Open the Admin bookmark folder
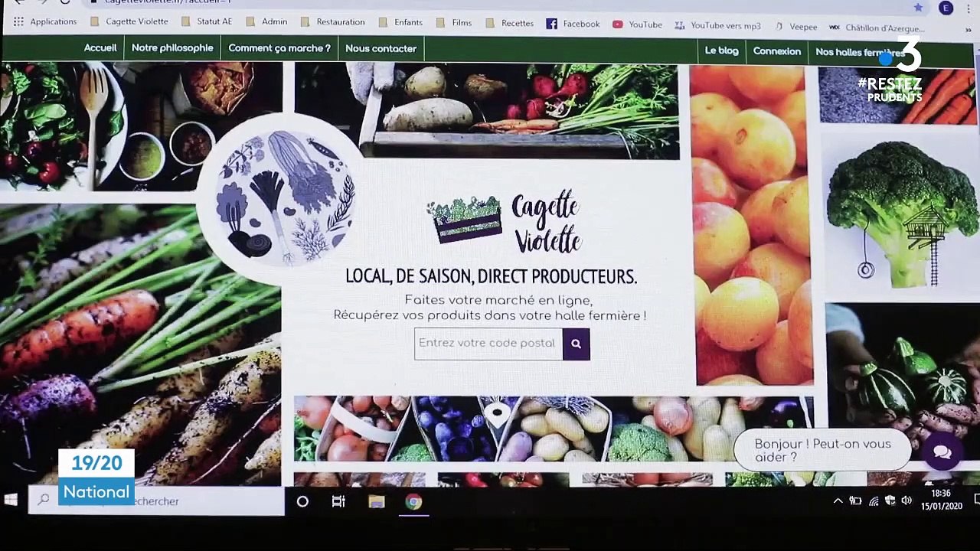Image resolution: width=980 pixels, height=551 pixels. 266,21
